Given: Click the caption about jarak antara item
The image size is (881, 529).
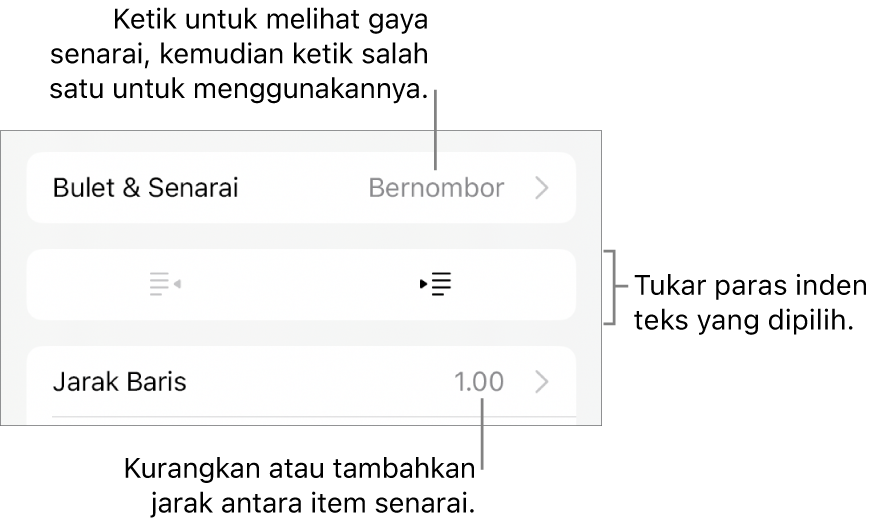Looking at the screenshot, I should (299, 486).
